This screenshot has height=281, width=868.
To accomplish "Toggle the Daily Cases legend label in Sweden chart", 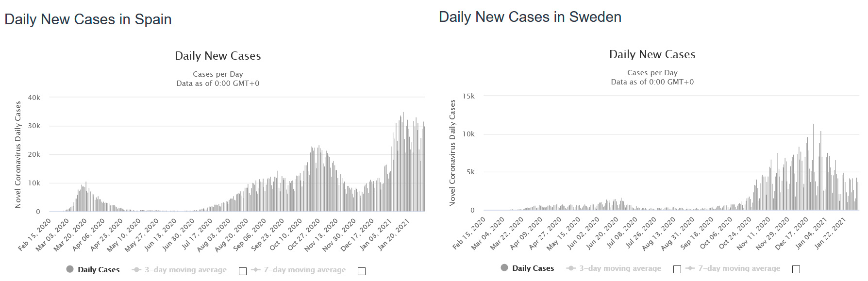I will point(533,268).
